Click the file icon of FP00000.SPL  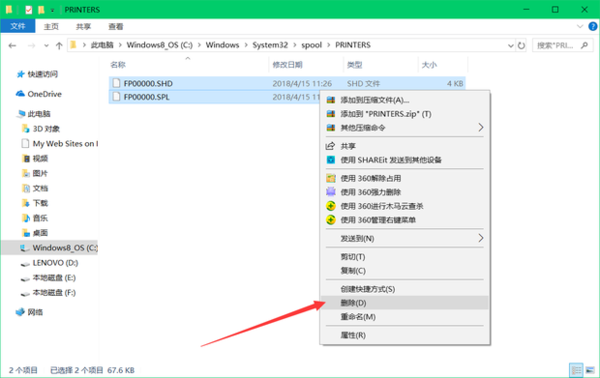(x=116, y=97)
